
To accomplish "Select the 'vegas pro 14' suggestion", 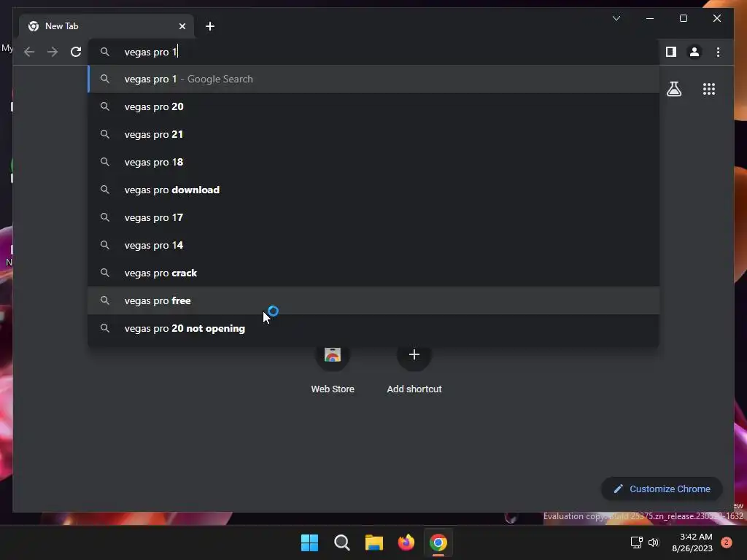I will pyautogui.click(x=374, y=245).
